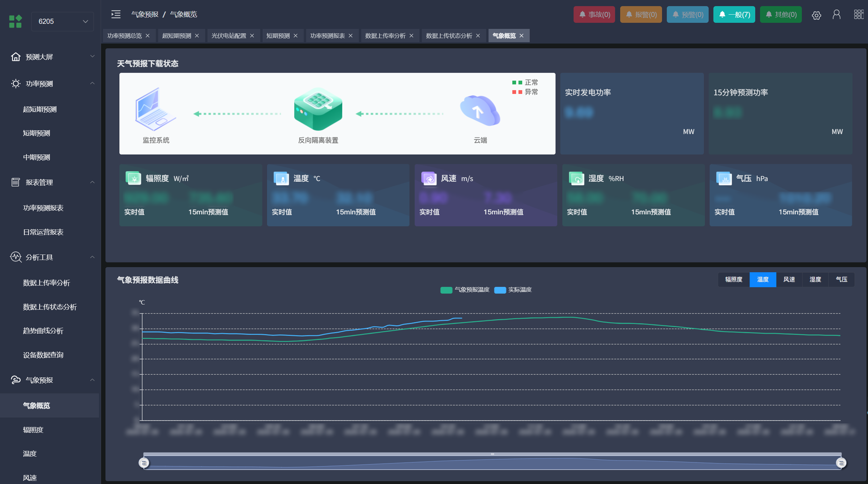The height and width of the screenshot is (484, 868).
Task: Close the 超短期预测 tab
Action: pos(197,36)
